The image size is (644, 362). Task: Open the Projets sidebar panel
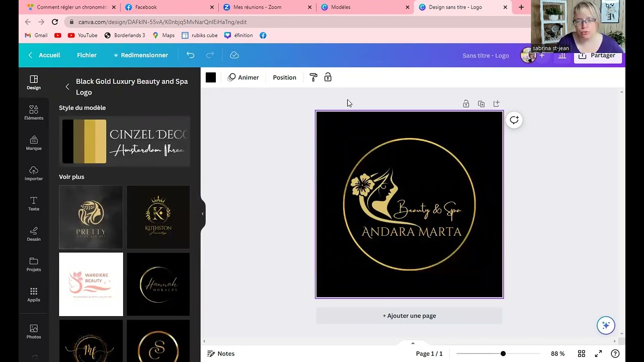click(34, 264)
